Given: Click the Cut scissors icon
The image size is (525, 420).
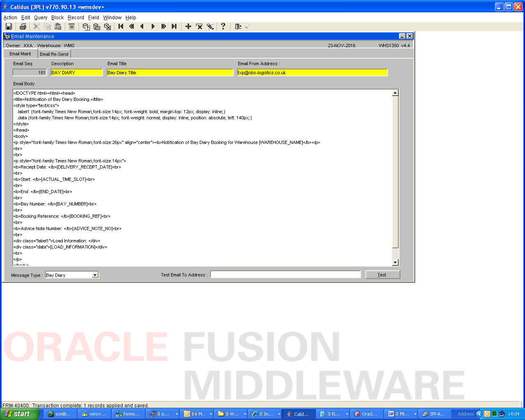Looking at the screenshot, I should pyautogui.click(x=37, y=26).
